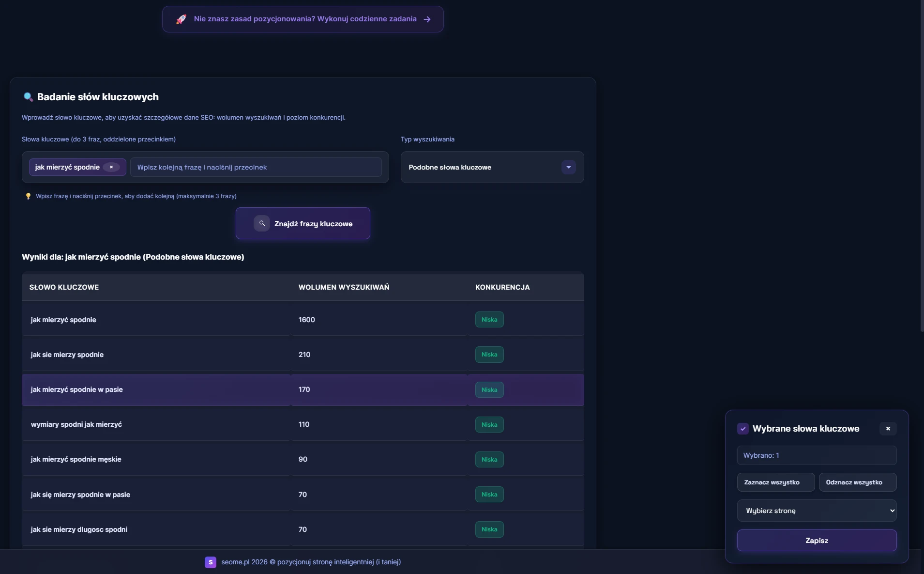Focus the 'Wpisz kolejną frazę' input field
924x574 pixels.
click(x=256, y=167)
